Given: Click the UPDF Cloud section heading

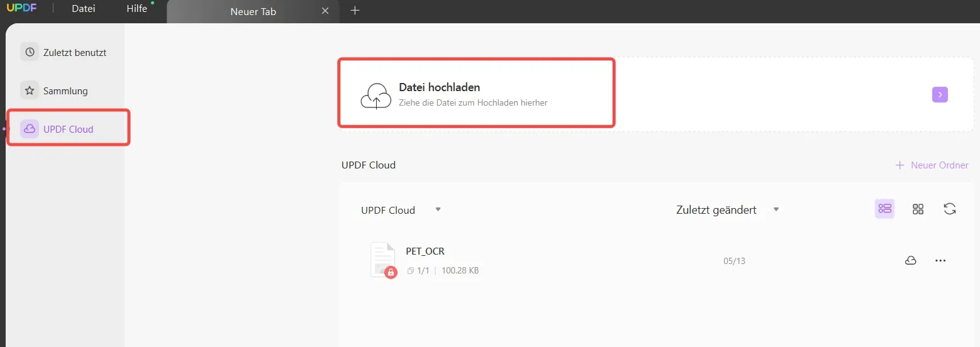Looking at the screenshot, I should pos(369,165).
